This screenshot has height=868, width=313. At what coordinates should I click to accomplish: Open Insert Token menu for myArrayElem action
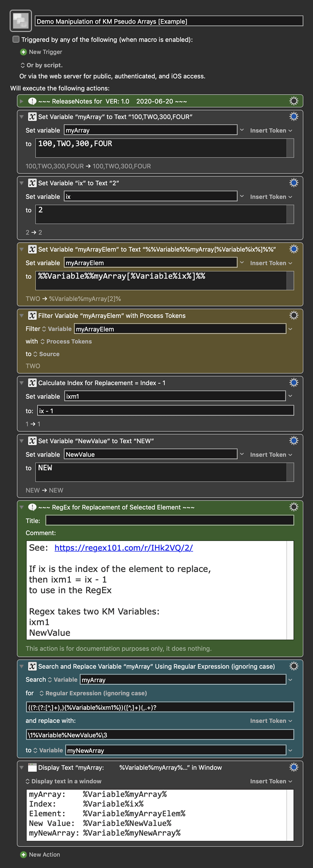click(x=271, y=263)
